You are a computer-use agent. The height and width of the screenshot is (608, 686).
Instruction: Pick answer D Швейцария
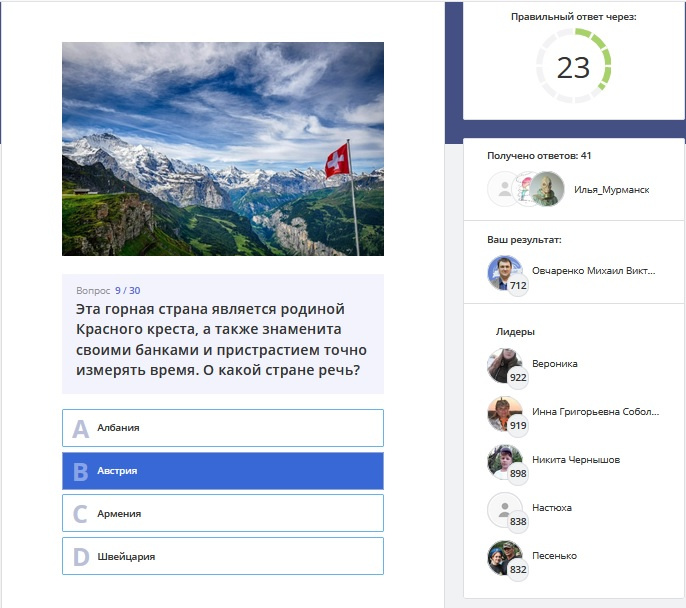(x=223, y=556)
